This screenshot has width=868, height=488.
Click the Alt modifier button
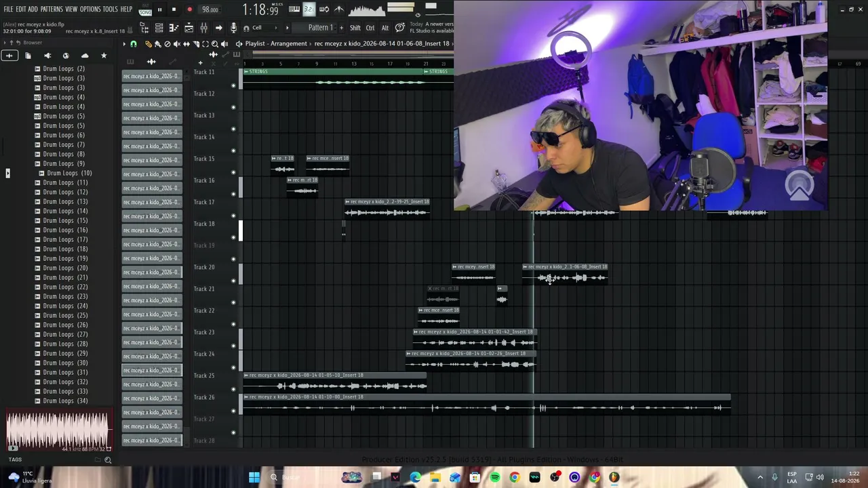click(x=385, y=28)
